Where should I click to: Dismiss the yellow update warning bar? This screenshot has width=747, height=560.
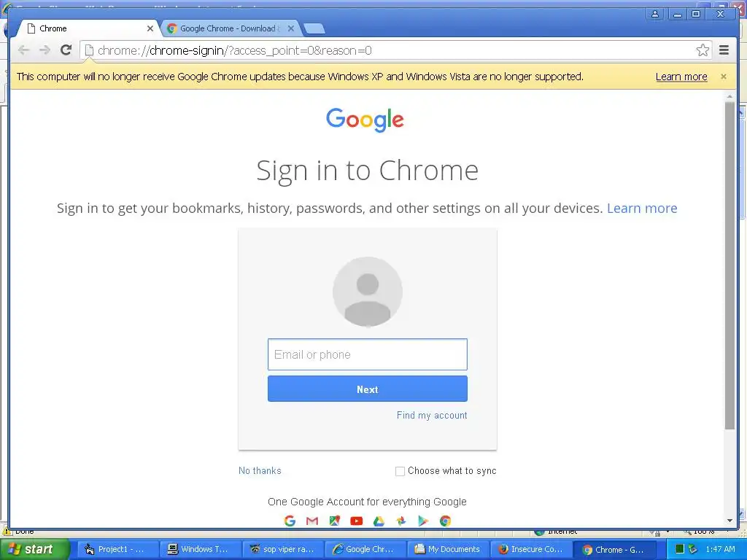(x=723, y=76)
